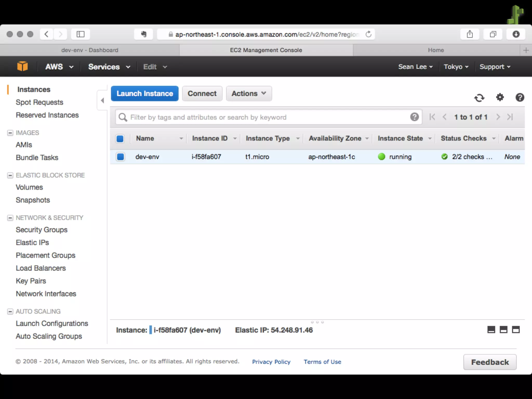Image resolution: width=532 pixels, height=399 pixels.
Task: Uncheck the dev-env instance checkbox
Action: 120,157
